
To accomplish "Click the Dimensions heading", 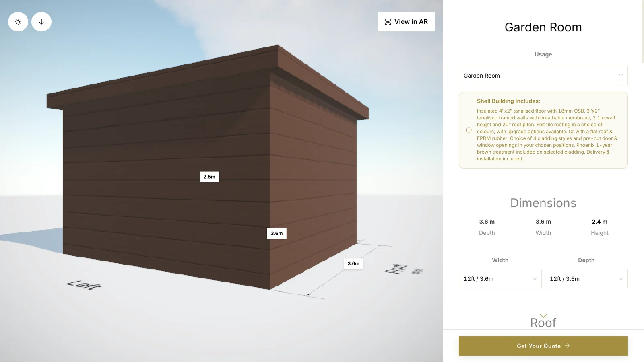I will click(543, 203).
